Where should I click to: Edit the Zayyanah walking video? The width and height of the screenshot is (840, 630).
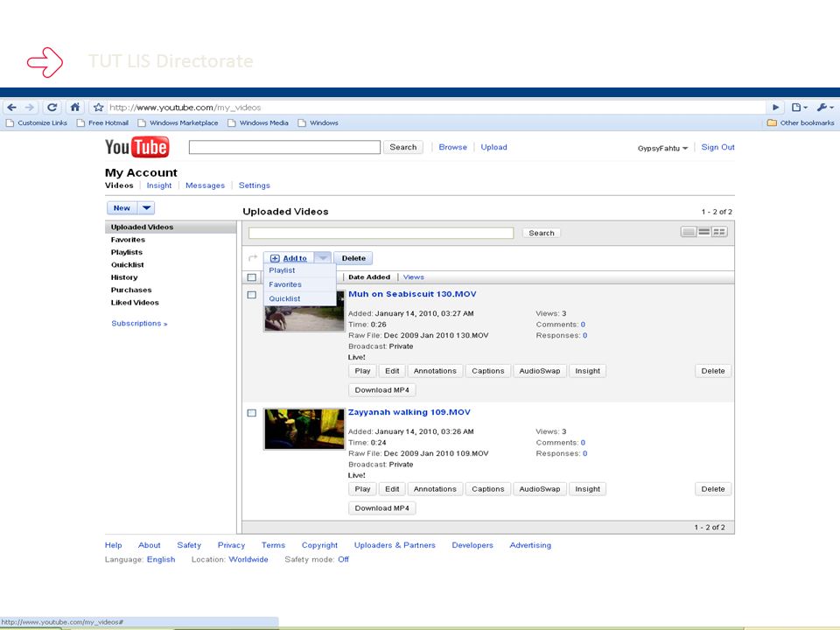click(392, 489)
